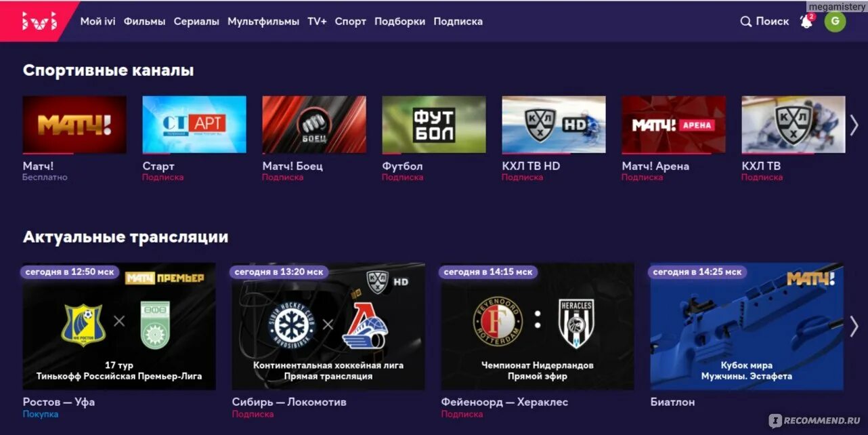Click the КХЛ ТВ HD channel title
This screenshot has height=435, width=868.
tap(531, 166)
